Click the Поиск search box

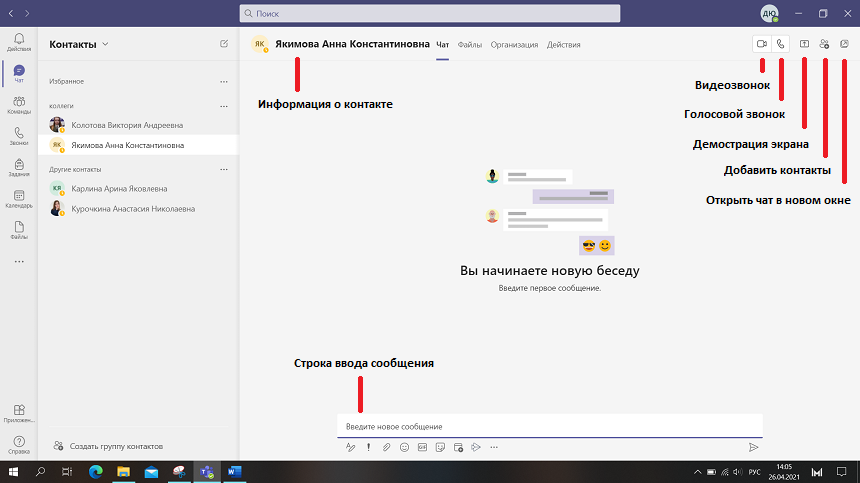[x=430, y=15]
